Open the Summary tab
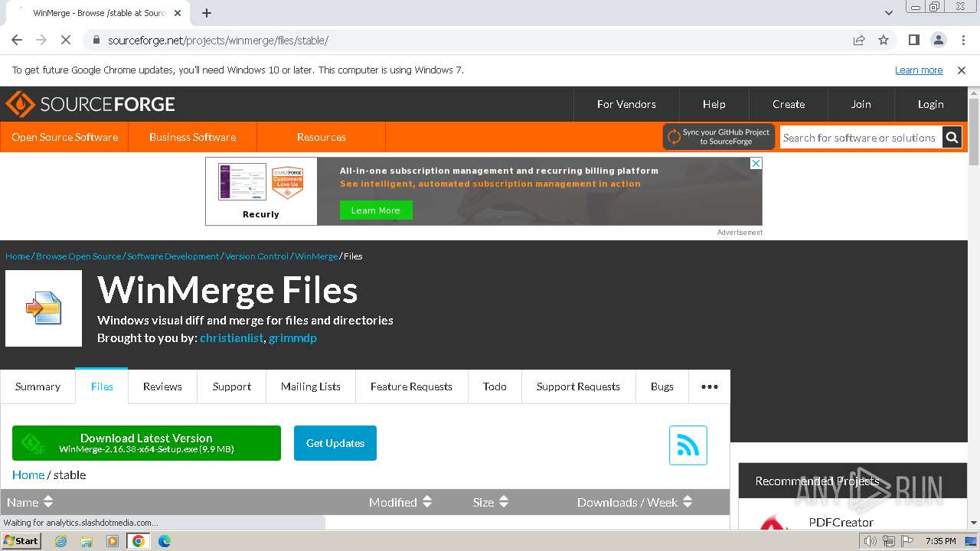Image resolution: width=980 pixels, height=551 pixels. tap(38, 386)
